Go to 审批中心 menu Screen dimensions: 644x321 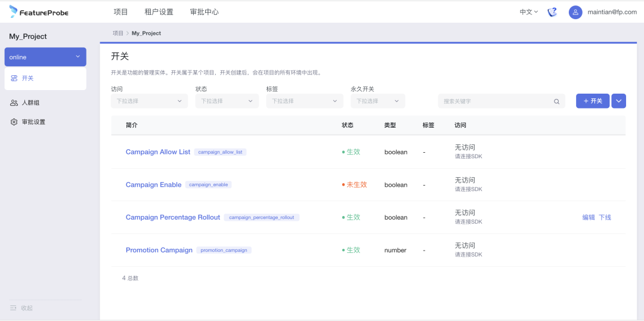point(204,12)
